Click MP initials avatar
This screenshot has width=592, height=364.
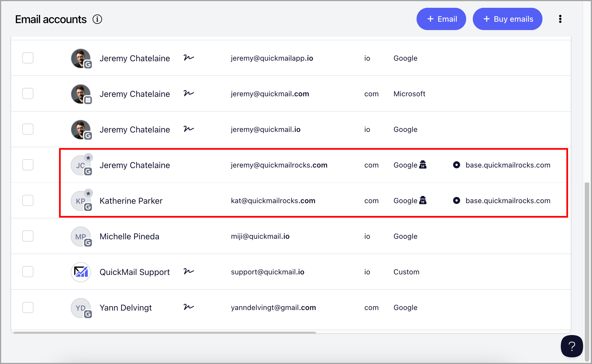coord(80,237)
